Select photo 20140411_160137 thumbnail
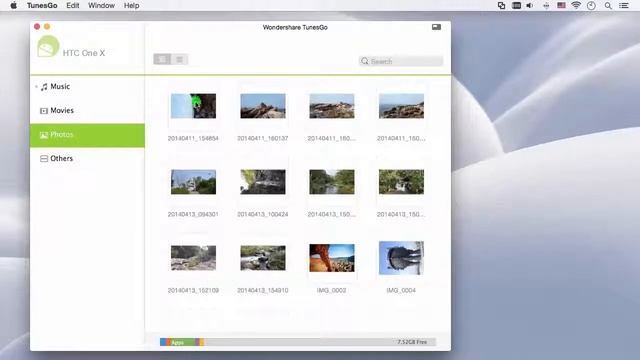 pyautogui.click(x=263, y=106)
